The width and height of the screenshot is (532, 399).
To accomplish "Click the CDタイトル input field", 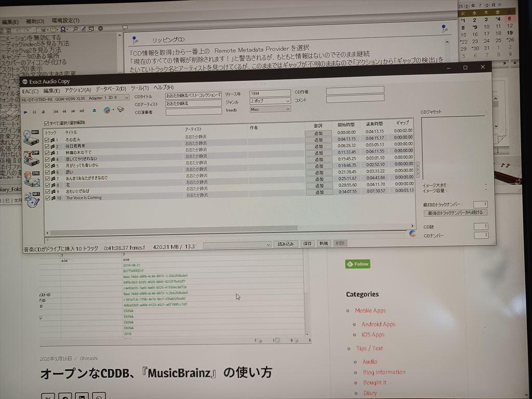I will point(193,96).
